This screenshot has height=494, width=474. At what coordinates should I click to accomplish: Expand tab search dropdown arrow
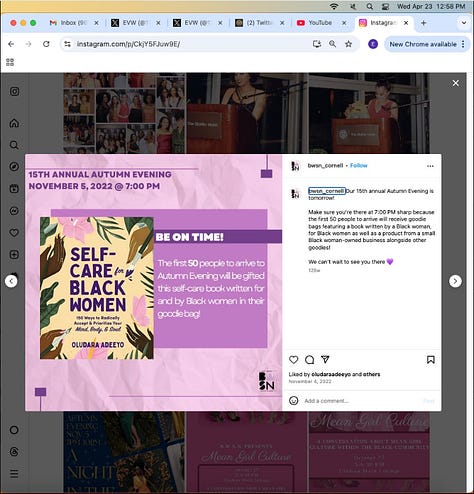click(464, 23)
